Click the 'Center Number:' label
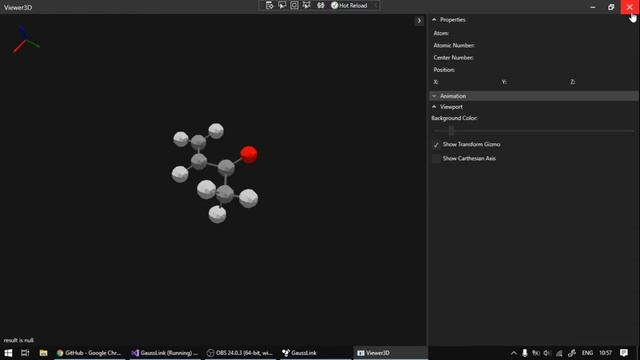 [453, 58]
